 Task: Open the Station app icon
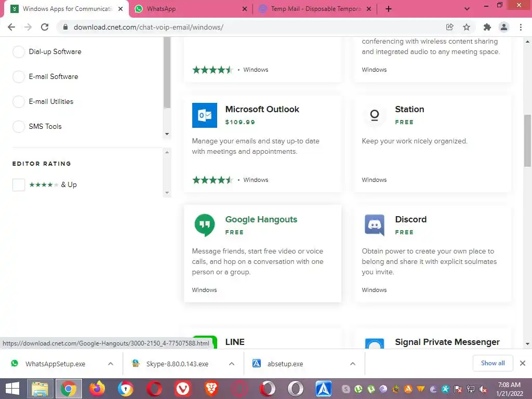tap(374, 115)
